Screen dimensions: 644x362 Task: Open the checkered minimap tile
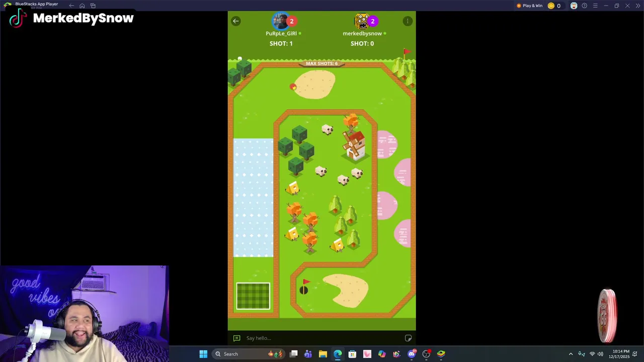pos(253,296)
